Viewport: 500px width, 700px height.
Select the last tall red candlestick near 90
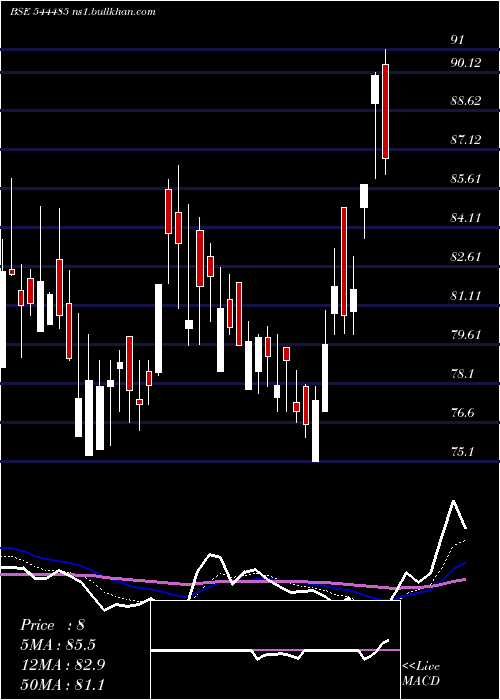pyautogui.click(x=385, y=112)
